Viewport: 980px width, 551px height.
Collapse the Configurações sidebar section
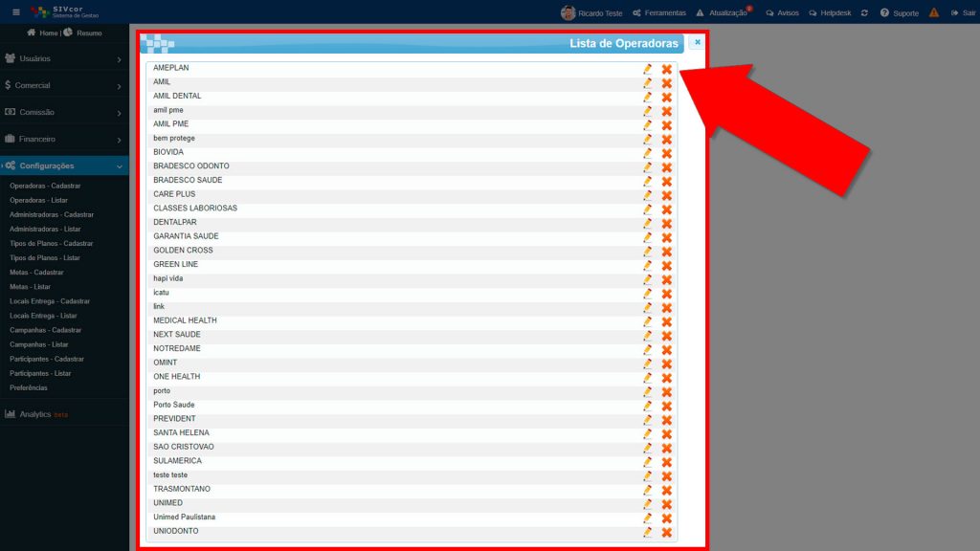click(64, 166)
